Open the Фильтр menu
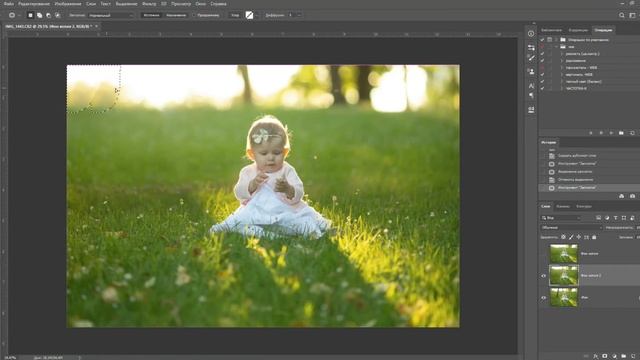 [149, 4]
